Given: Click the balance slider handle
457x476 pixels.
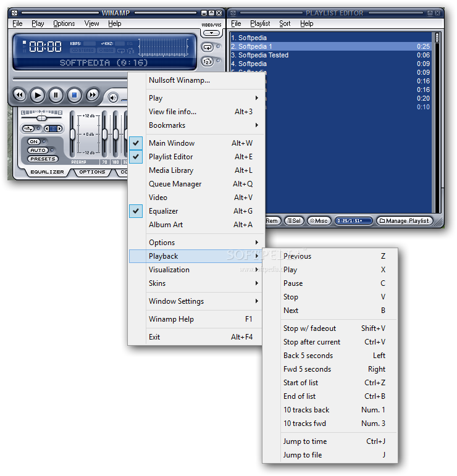Looking at the screenshot, I should [42, 118].
